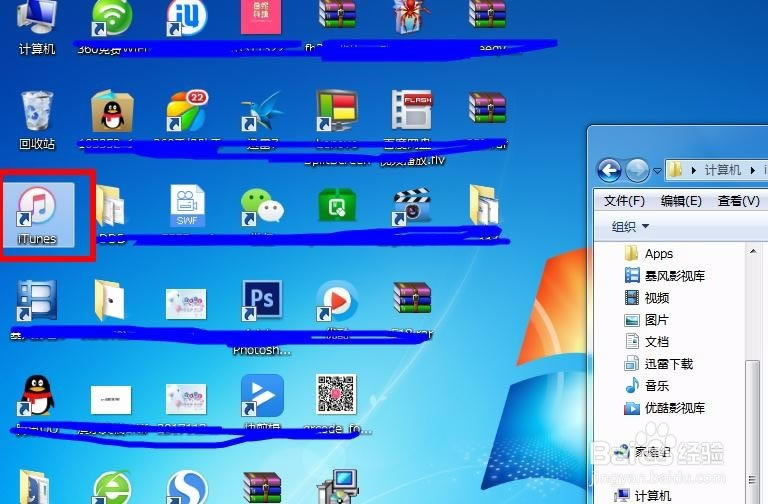Select the WinRAR archive beside FLASH file
This screenshot has height=504, width=768.
(x=487, y=108)
